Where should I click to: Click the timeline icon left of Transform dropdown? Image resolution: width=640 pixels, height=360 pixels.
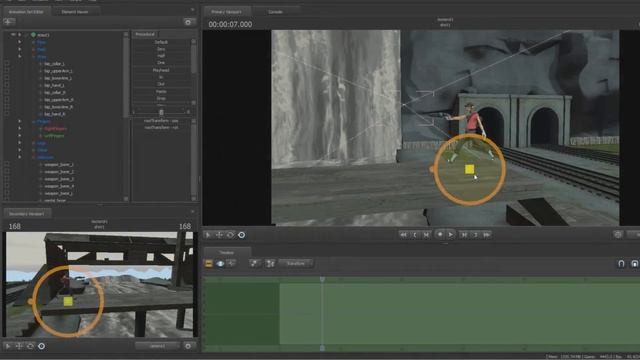pos(270,264)
